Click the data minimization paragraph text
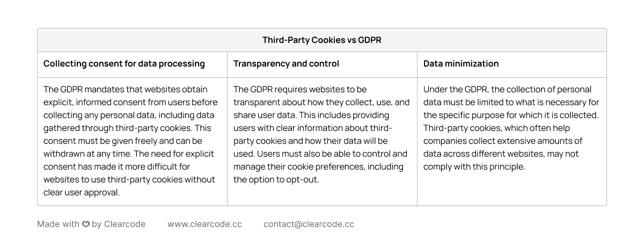This screenshot has width=644, height=249. tap(511, 128)
